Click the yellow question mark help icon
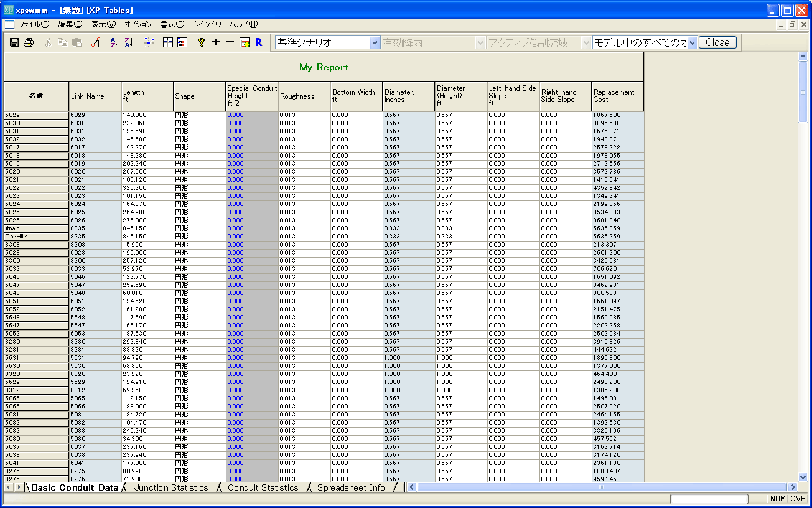Screen dimensions: 812x508 [x=201, y=42]
